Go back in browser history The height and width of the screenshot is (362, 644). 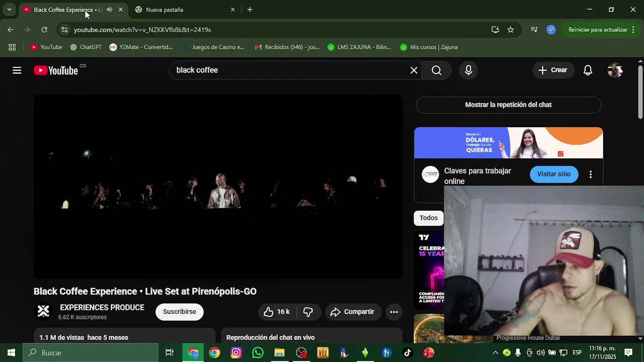click(x=11, y=30)
